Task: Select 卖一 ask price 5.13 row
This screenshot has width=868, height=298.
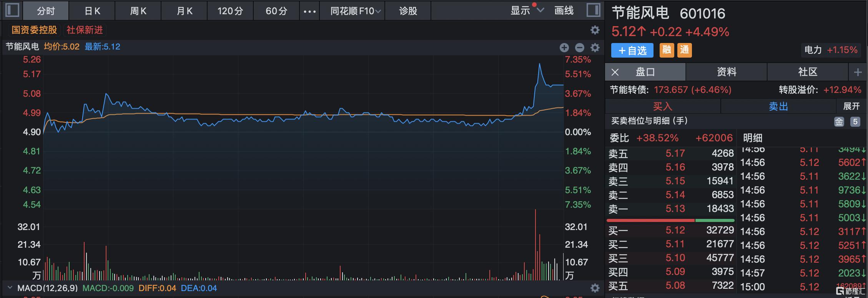Action: [x=671, y=209]
